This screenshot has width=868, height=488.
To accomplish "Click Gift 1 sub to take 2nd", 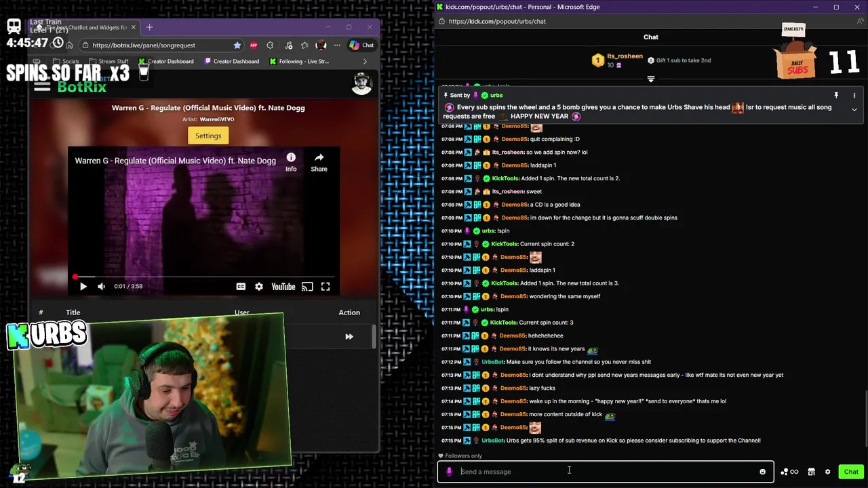I will click(679, 60).
